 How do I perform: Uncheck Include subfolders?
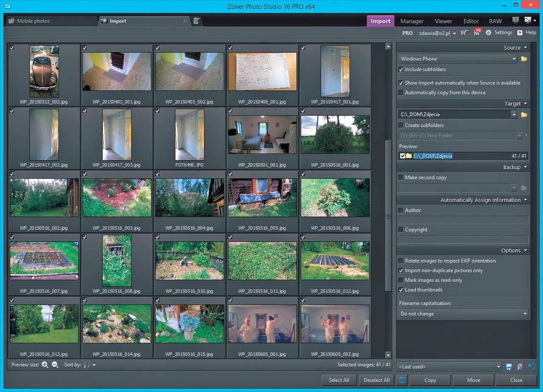(x=401, y=69)
